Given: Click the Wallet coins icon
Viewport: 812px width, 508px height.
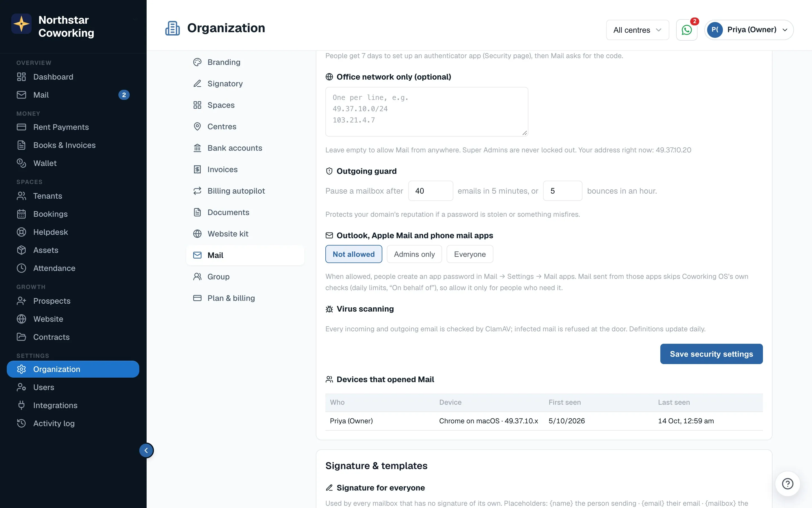Looking at the screenshot, I should tap(21, 163).
